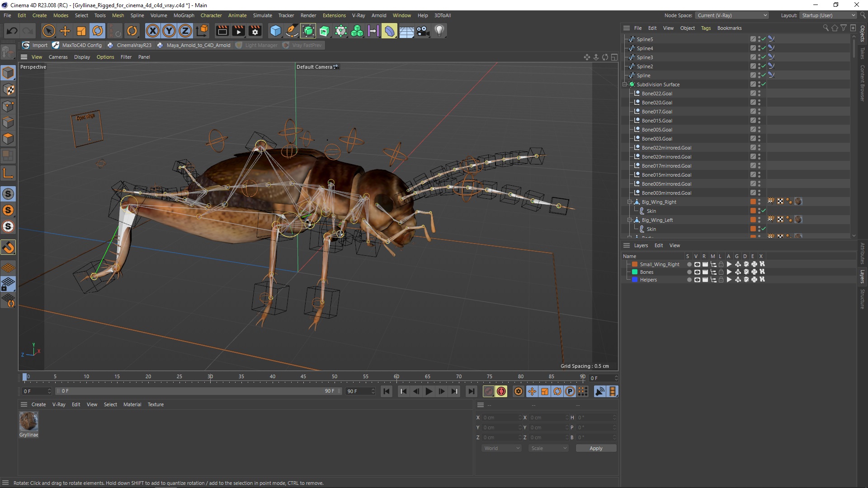
Task: Toggle enable checkmark for Subdivision Surface
Action: pos(764,84)
